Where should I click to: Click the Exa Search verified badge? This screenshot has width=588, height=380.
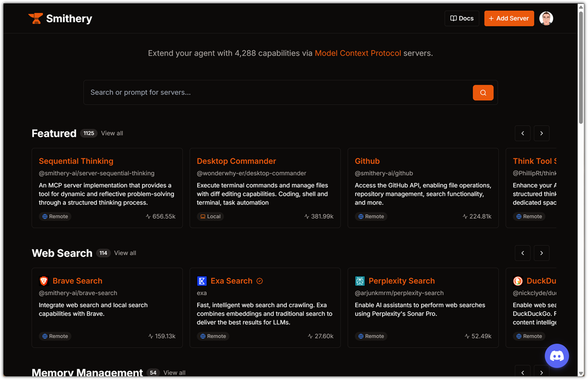pos(260,281)
